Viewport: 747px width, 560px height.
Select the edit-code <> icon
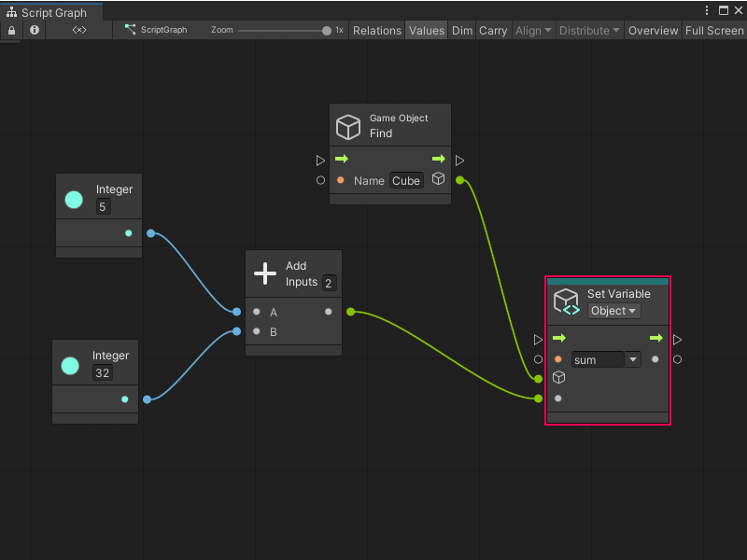tap(78, 30)
